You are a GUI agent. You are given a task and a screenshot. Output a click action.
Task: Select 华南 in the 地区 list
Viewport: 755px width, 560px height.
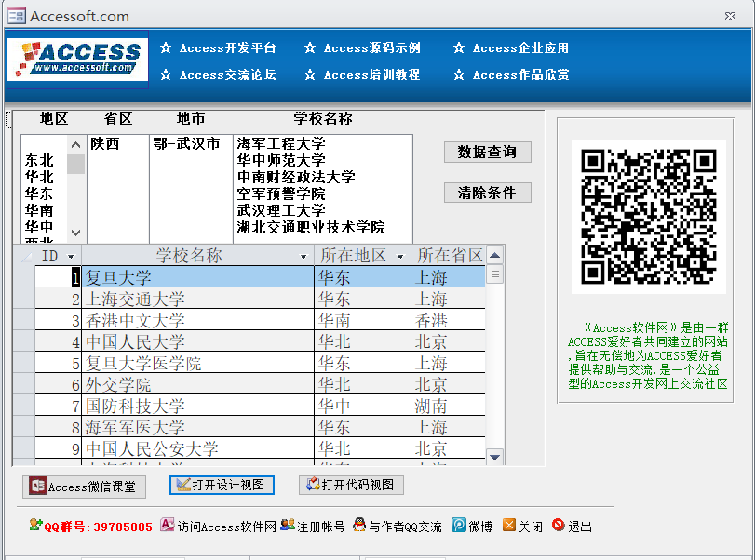(x=39, y=211)
